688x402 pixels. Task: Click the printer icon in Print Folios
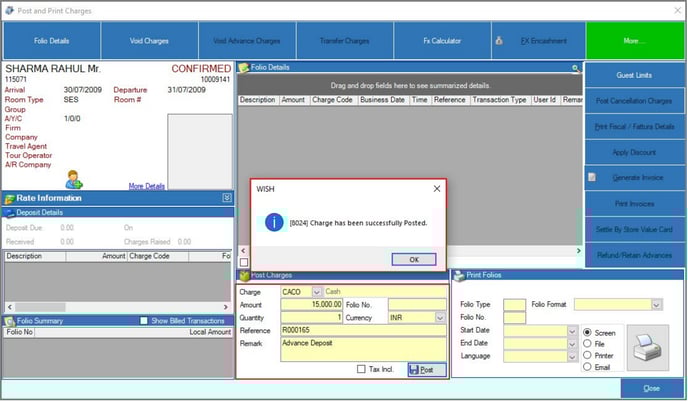(645, 345)
